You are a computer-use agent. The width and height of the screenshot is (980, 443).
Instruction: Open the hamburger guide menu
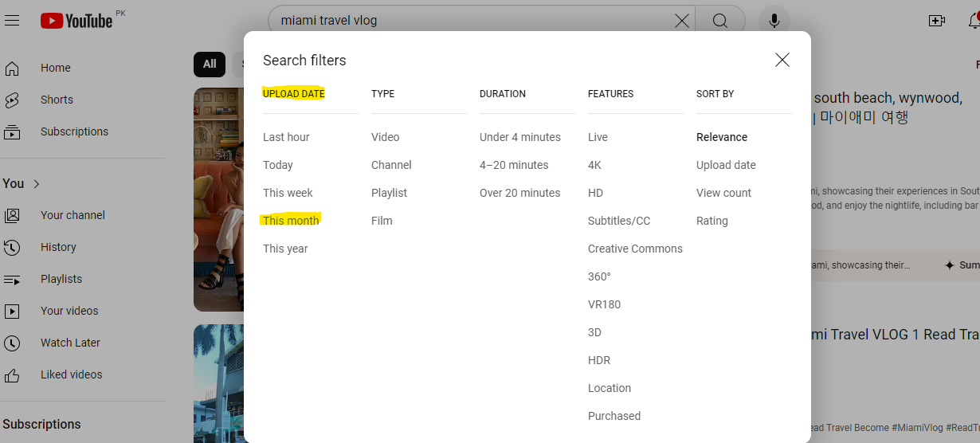coord(11,21)
